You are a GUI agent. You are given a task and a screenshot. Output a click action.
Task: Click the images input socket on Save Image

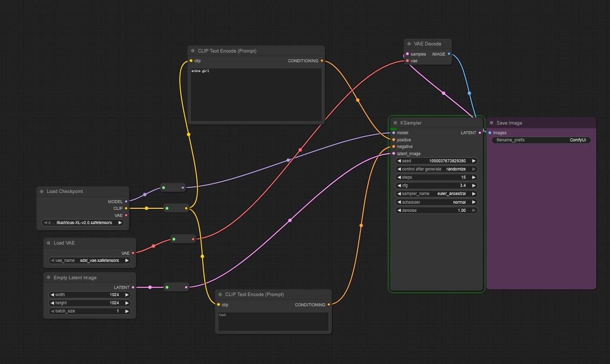490,133
